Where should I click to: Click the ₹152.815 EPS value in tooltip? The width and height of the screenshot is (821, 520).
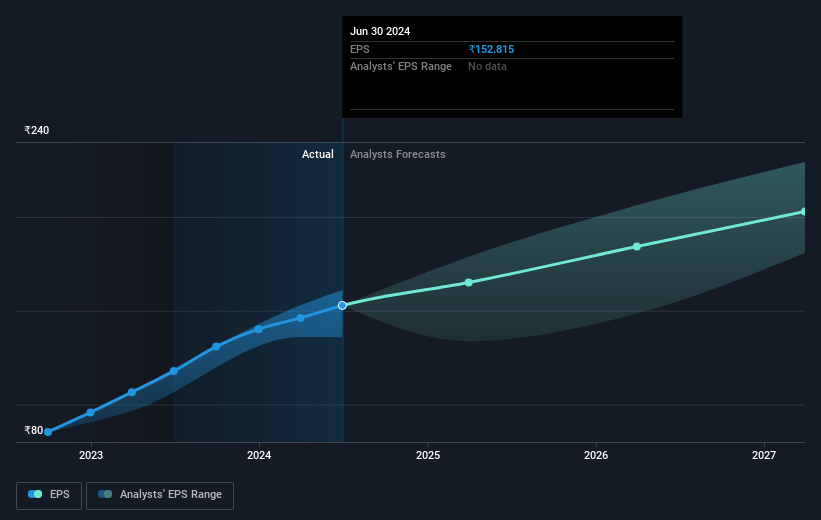491,49
